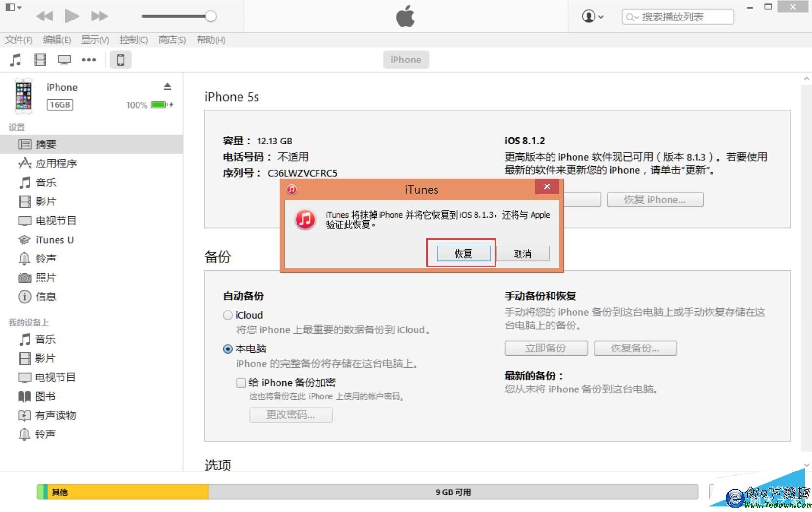Viewport: 812px width, 512px height.
Task: Click the 其他 storage segment in capacity bar
Action: pos(128,492)
